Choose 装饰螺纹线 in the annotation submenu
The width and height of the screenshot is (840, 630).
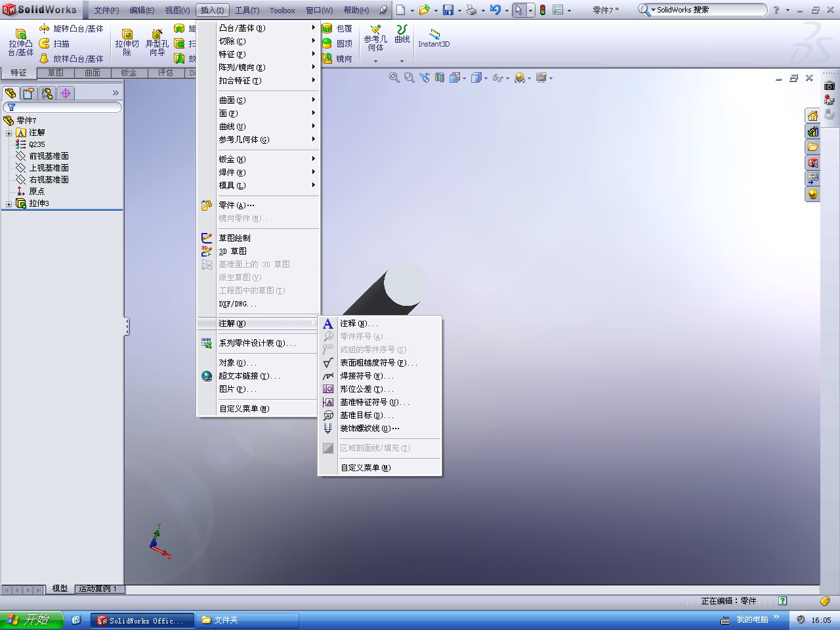(x=380, y=429)
